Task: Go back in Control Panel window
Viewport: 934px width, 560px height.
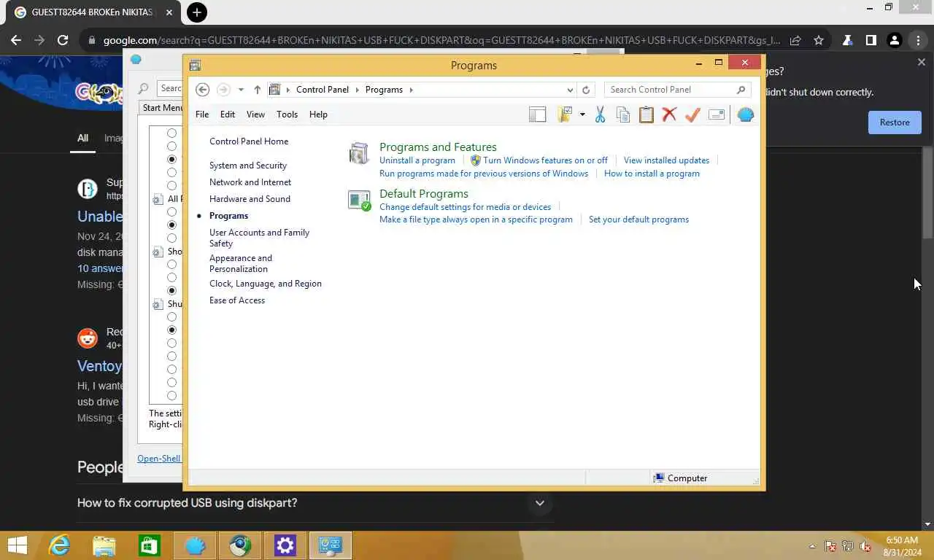Action: pos(203,90)
